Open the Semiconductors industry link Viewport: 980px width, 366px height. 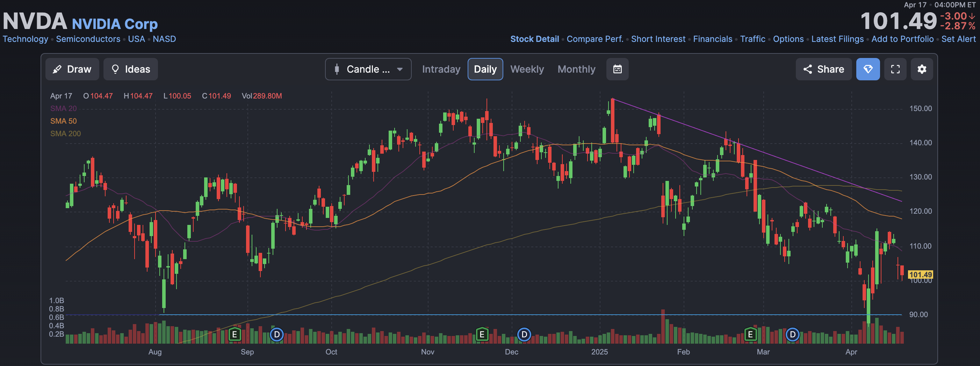88,39
